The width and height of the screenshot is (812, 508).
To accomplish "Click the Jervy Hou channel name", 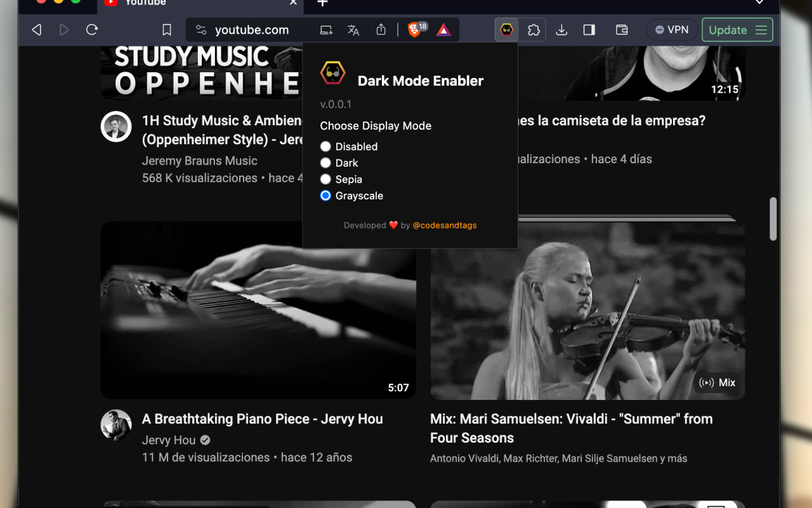I will point(169,440).
